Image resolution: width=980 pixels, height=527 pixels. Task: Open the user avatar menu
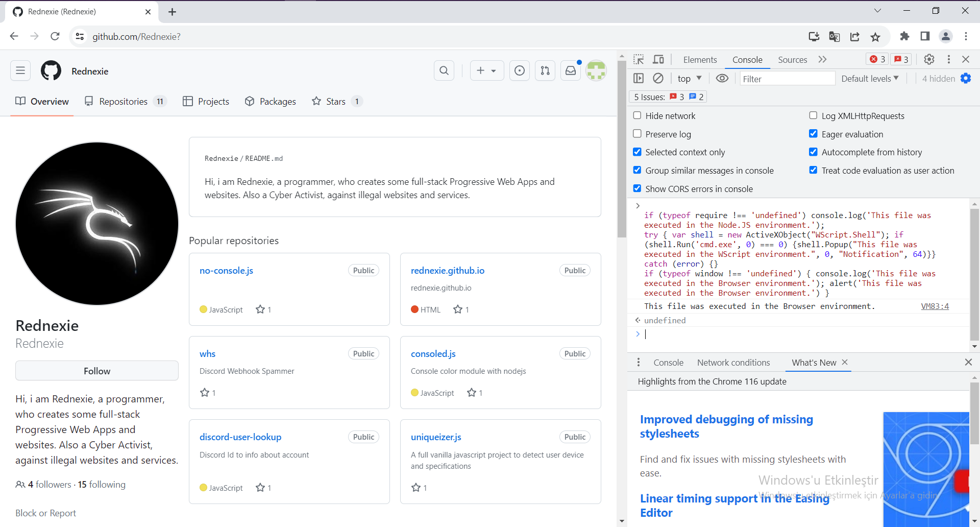click(596, 70)
